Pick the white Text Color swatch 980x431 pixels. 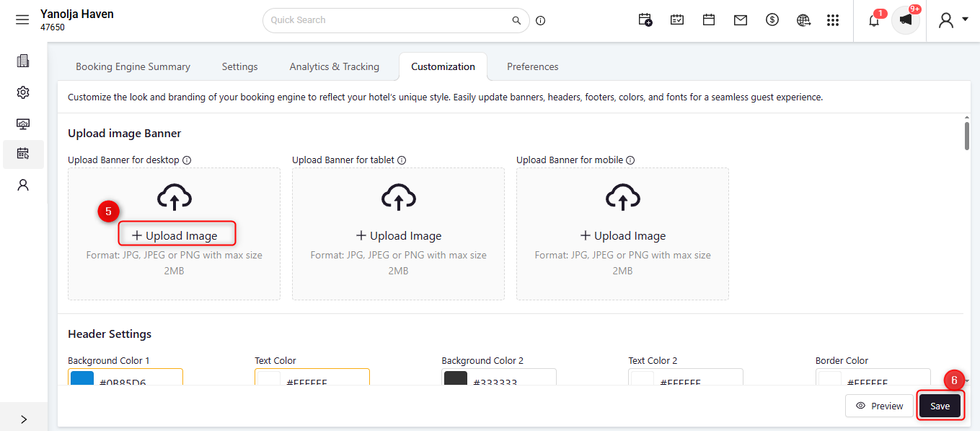tap(269, 378)
